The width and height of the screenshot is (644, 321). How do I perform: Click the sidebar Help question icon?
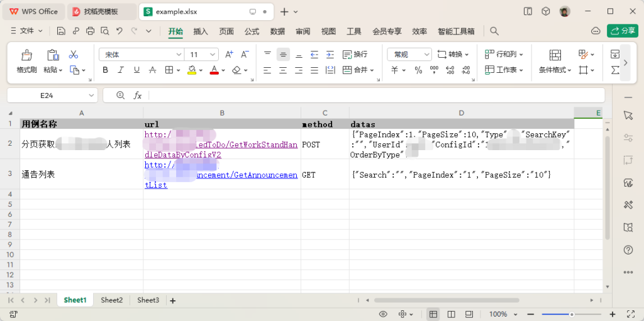[x=628, y=249]
